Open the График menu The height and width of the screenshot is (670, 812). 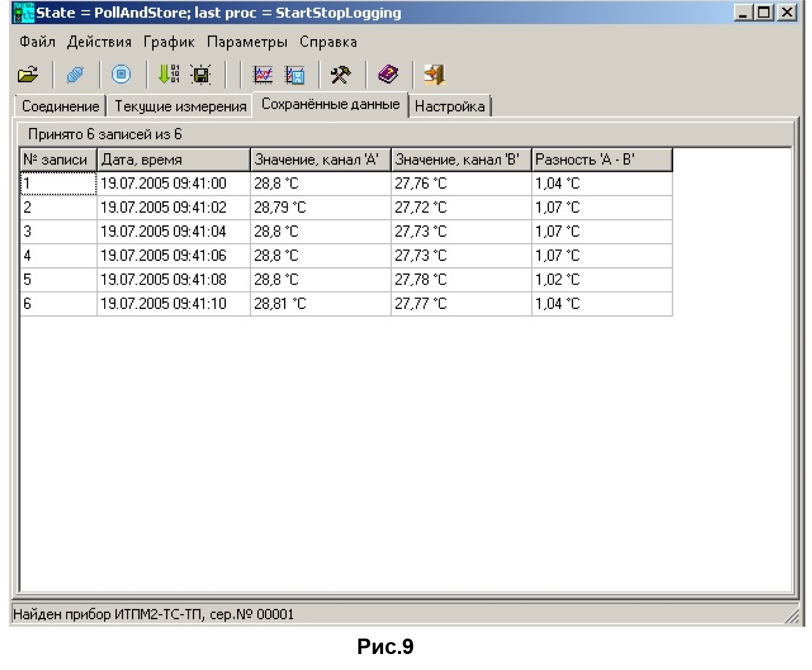click(169, 42)
